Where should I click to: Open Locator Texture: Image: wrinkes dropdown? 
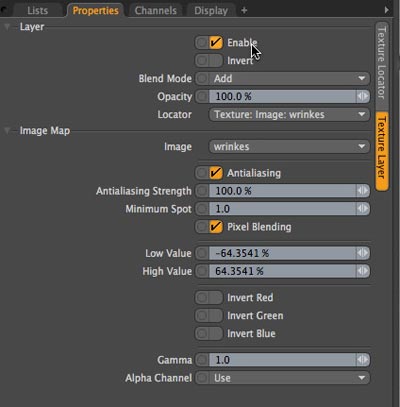click(289, 115)
